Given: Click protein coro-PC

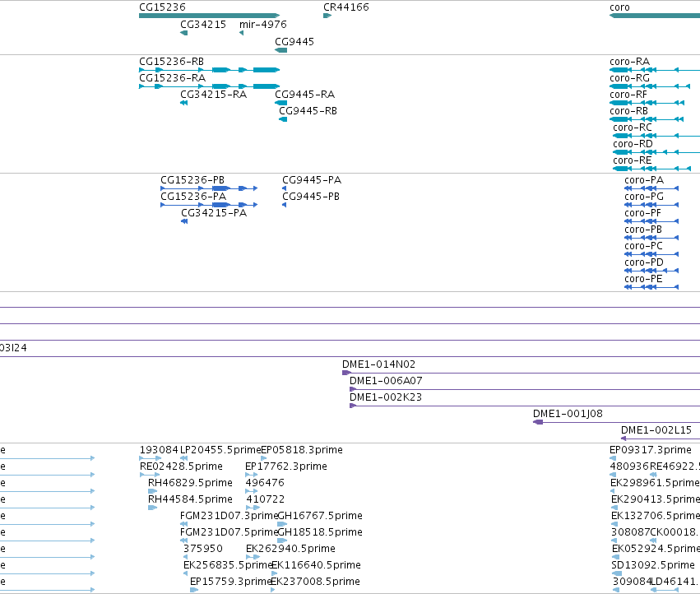Looking at the screenshot, I should click(651, 254).
